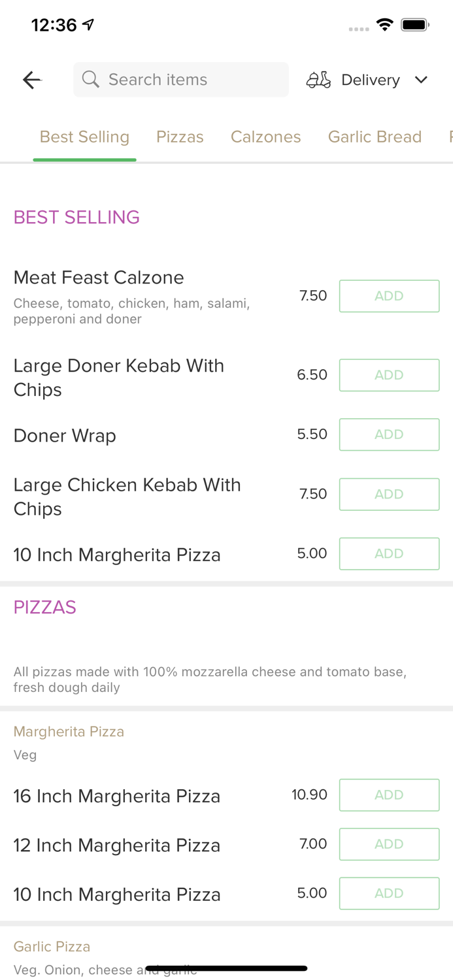Viewport: 453px width, 980px height.
Task: Tap the Search items field
Action: pyautogui.click(x=181, y=79)
